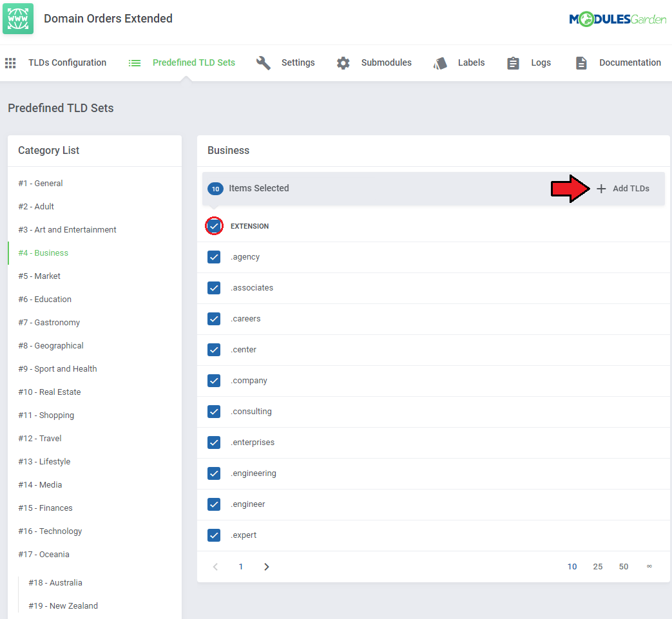
Task: Uncheck the .careers checkbox
Action: (x=214, y=319)
